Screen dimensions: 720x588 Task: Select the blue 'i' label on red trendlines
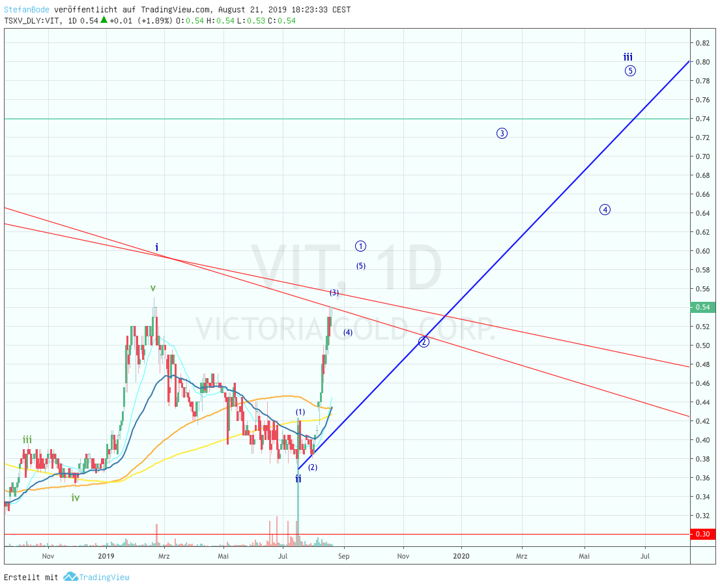[x=156, y=248]
